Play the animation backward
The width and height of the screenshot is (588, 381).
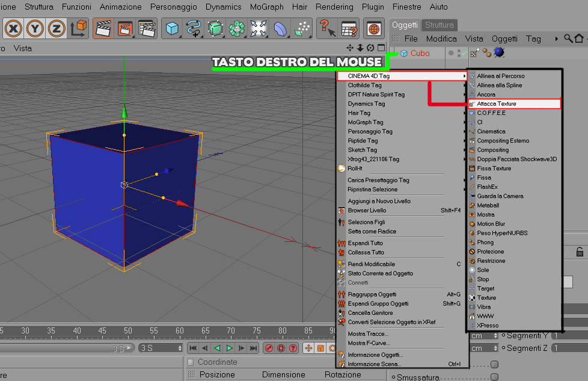(217, 348)
